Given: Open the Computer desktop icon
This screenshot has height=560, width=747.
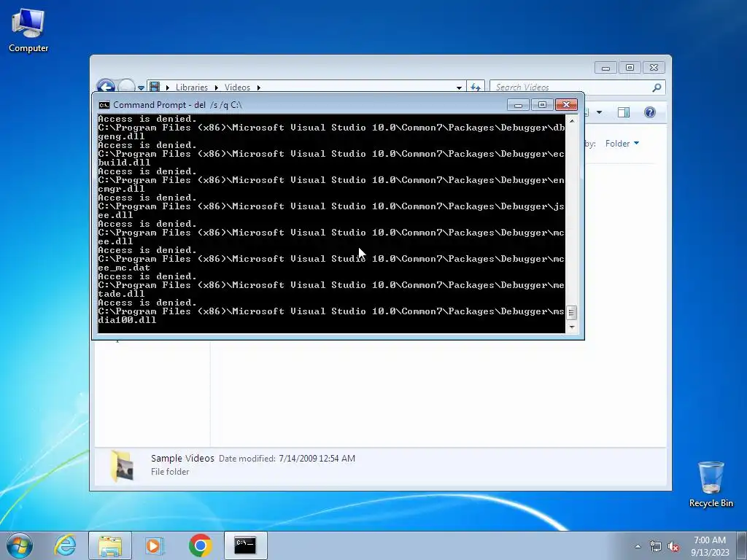Looking at the screenshot, I should [28, 31].
